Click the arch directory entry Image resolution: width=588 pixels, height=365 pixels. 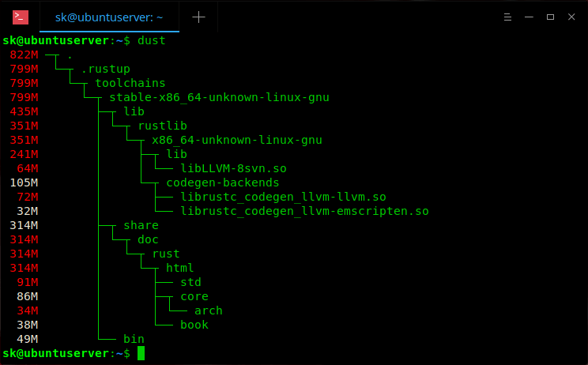pyautogui.click(x=208, y=310)
